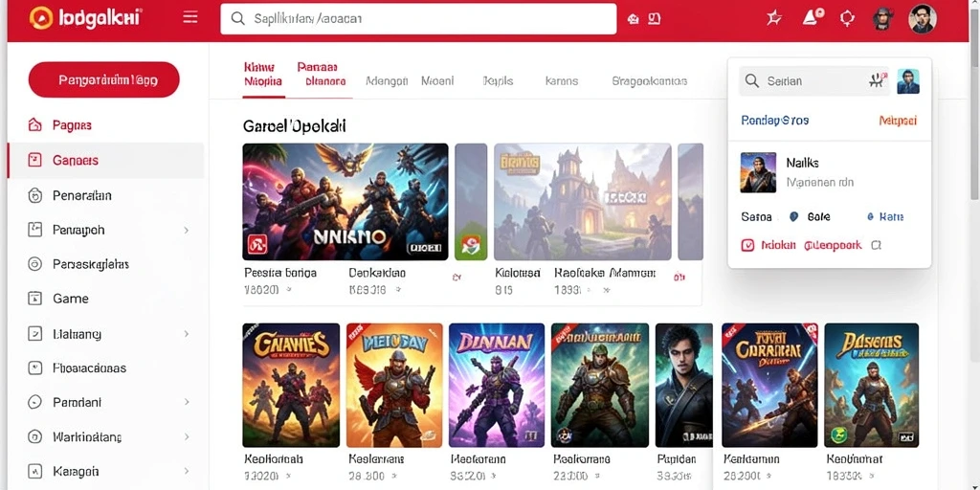Click the Lialaang sidebar icon
This screenshot has width=980, height=490.
35,334
